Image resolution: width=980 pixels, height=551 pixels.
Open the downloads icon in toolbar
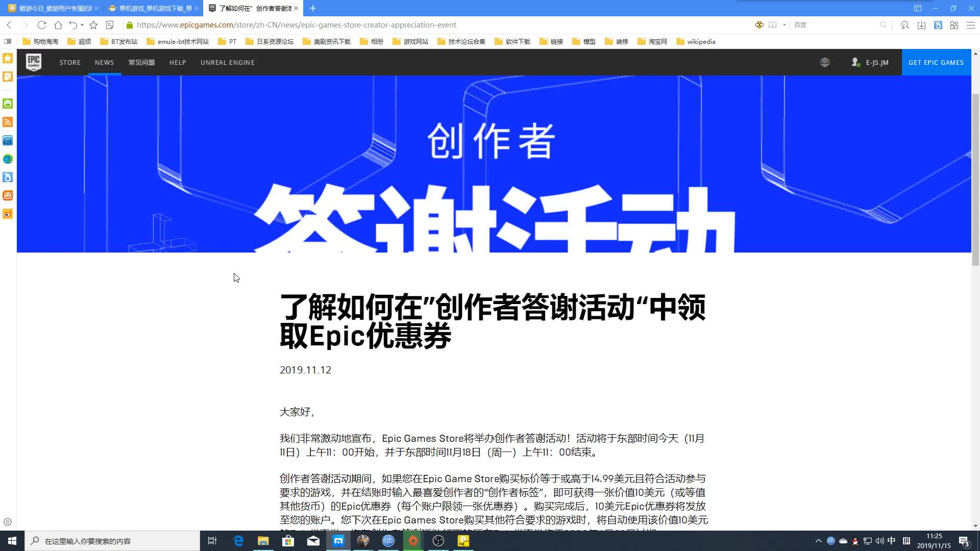pos(921,24)
